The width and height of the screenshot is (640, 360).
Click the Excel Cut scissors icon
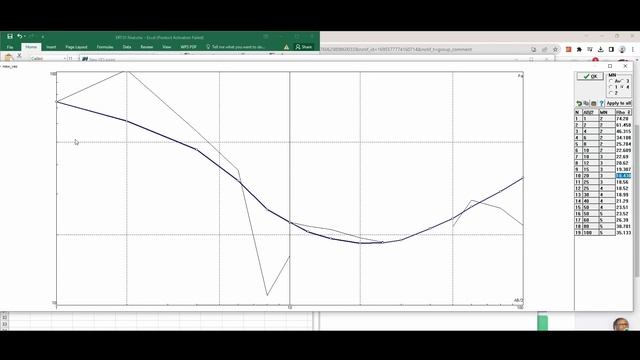coord(19,55)
